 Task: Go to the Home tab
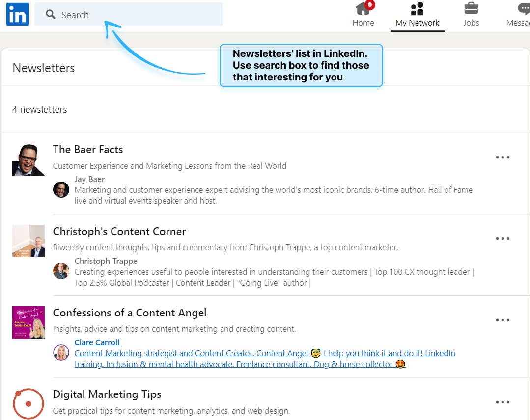pos(363,15)
